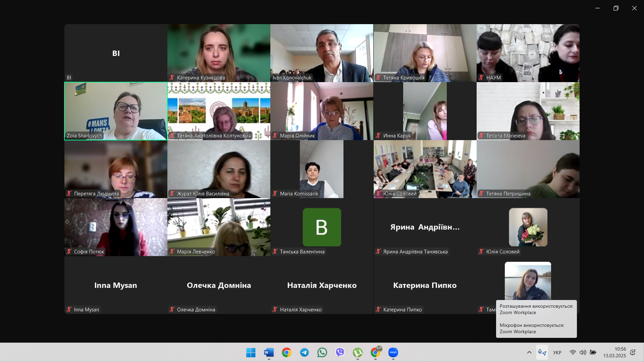
Task: Click muted mic icon beside Катерина Пипко label
Action: click(x=378, y=310)
